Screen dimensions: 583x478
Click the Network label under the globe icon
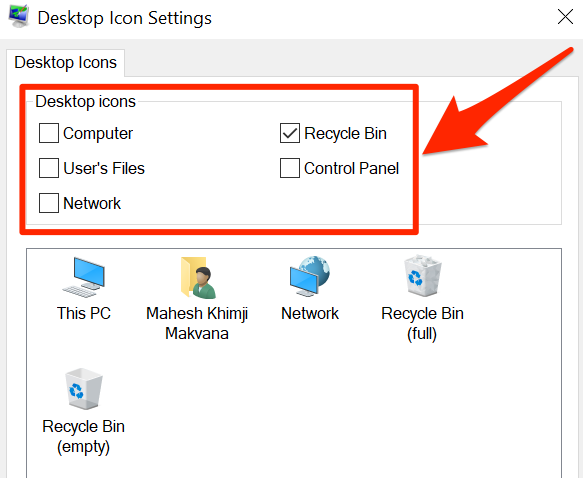pyautogui.click(x=310, y=313)
